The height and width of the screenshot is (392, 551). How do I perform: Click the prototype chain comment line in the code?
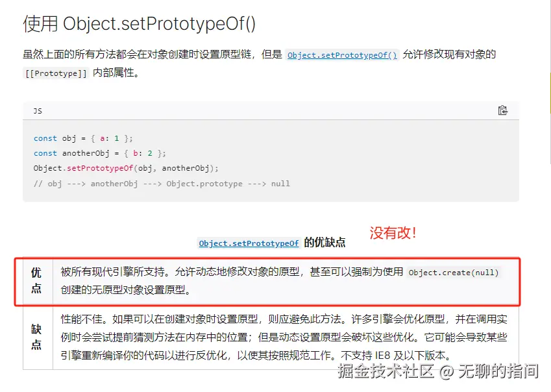[x=162, y=184]
